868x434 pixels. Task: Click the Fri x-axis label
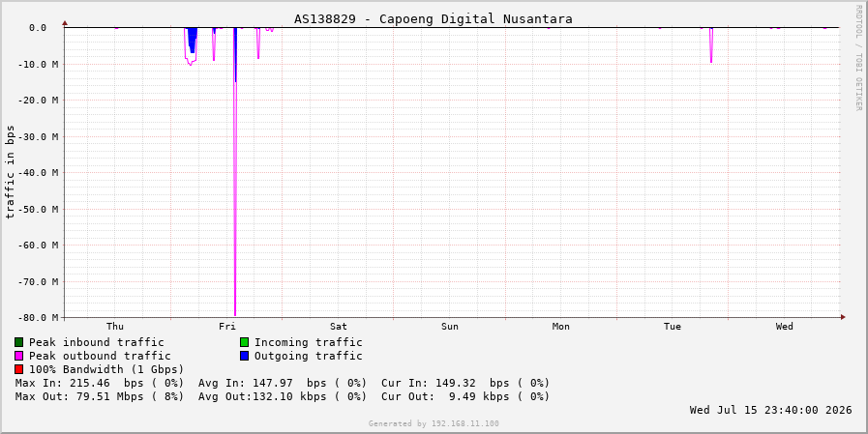pos(227,326)
